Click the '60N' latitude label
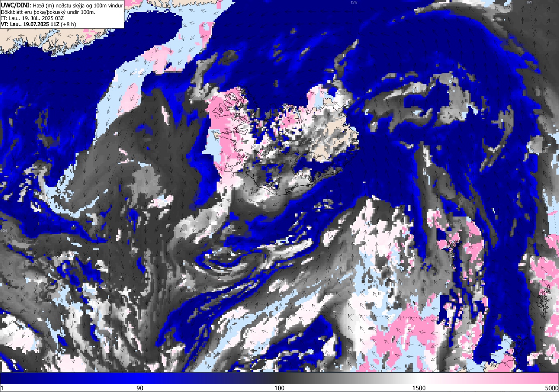 tap(4, 230)
